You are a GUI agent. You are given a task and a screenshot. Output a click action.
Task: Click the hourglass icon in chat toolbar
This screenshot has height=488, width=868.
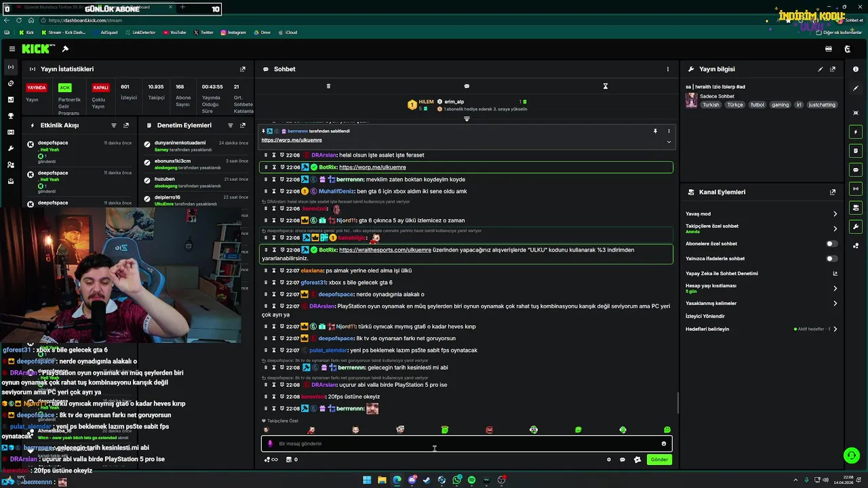coord(606,86)
